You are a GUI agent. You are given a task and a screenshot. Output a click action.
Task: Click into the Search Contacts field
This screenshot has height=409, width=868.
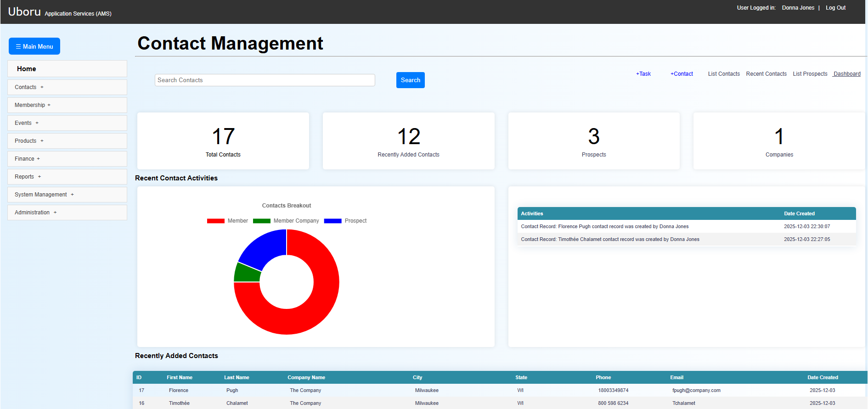pos(265,80)
